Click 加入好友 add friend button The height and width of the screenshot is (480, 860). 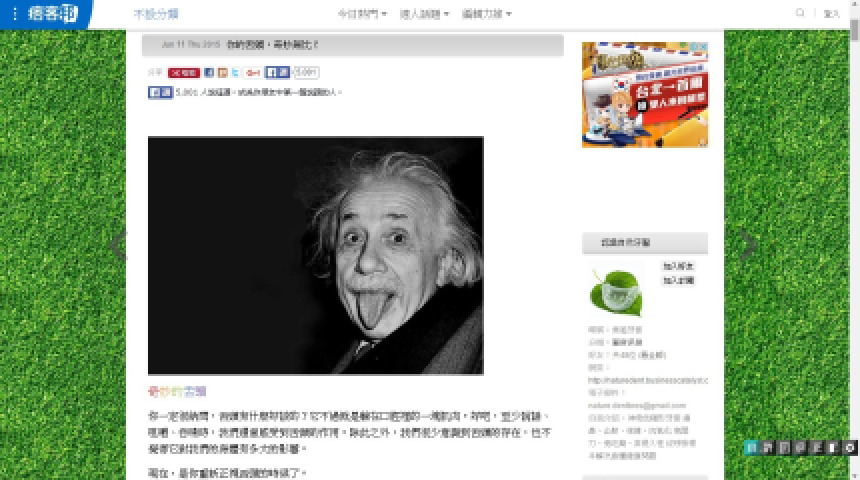(x=678, y=267)
